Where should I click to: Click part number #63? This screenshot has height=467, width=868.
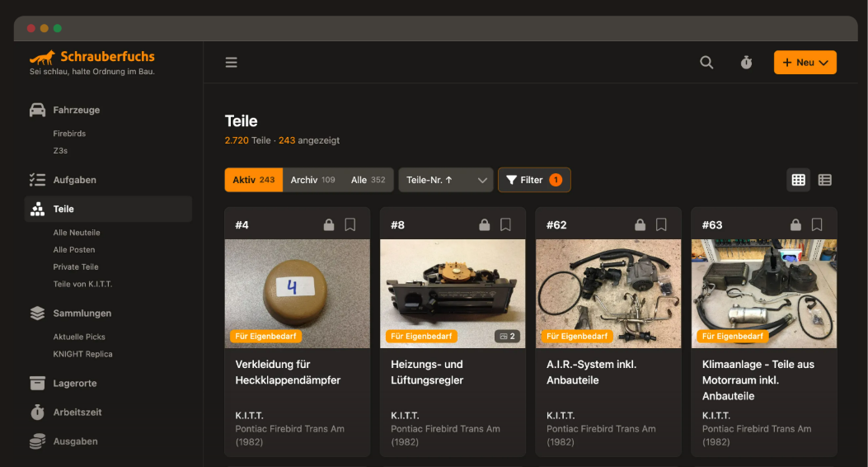pos(712,225)
